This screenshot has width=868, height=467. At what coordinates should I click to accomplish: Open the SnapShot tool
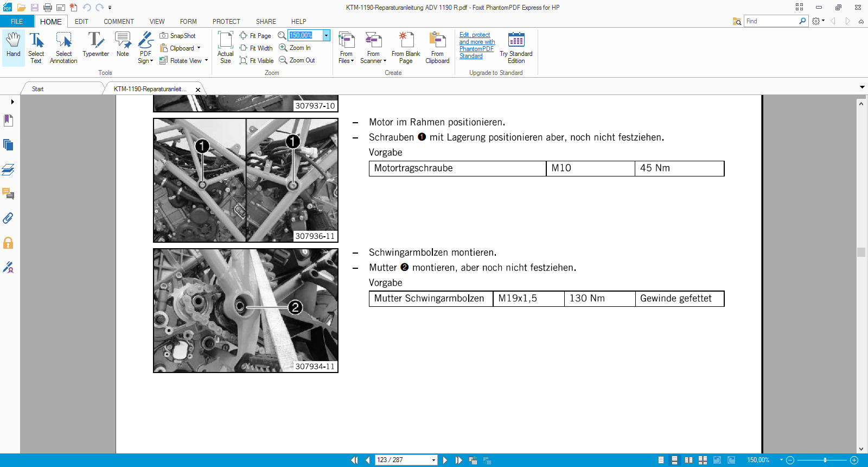click(178, 36)
